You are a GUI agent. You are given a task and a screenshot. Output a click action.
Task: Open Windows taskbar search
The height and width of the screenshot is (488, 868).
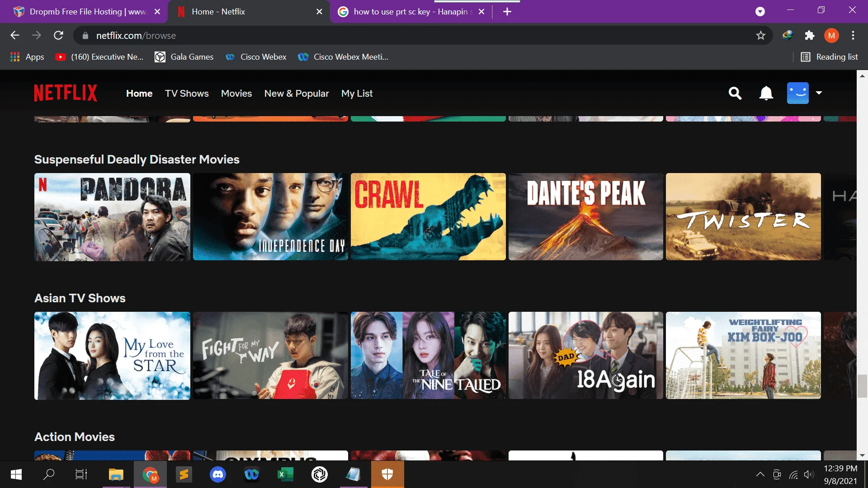(49, 474)
